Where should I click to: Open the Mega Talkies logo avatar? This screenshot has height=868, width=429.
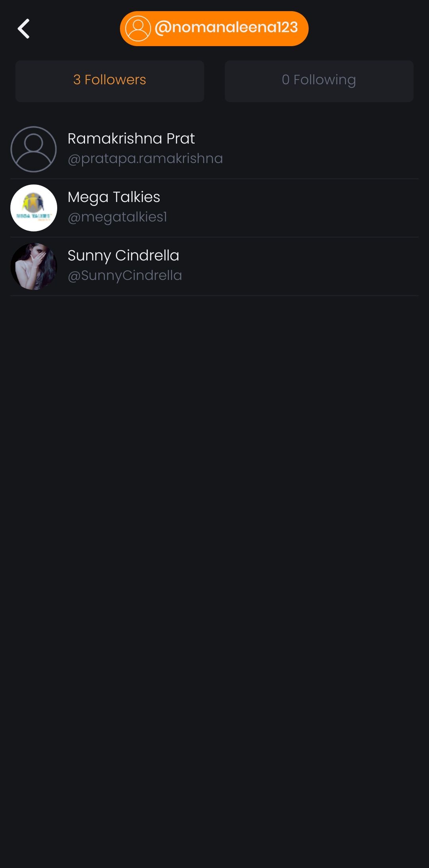[x=33, y=208]
